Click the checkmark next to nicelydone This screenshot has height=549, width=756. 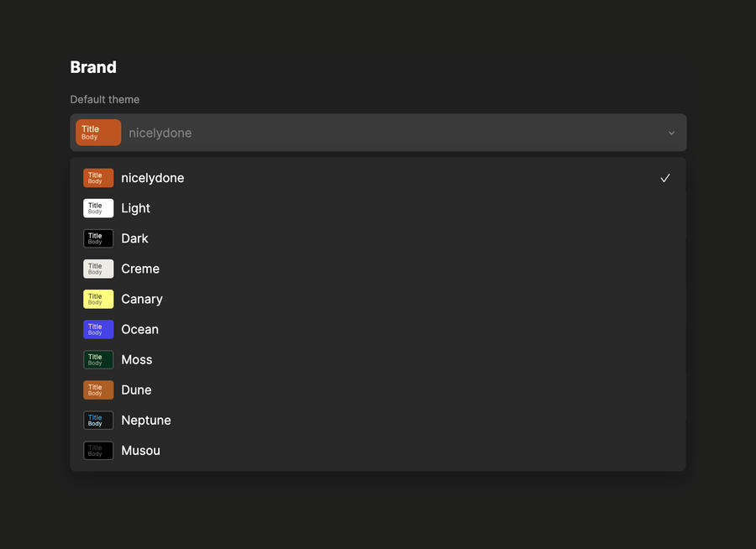(665, 178)
